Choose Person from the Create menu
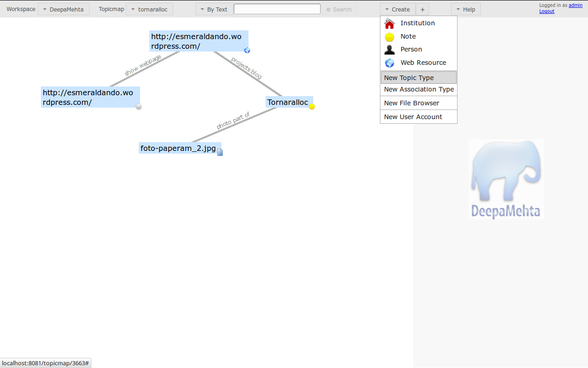The height and width of the screenshot is (368, 588). point(418,49)
